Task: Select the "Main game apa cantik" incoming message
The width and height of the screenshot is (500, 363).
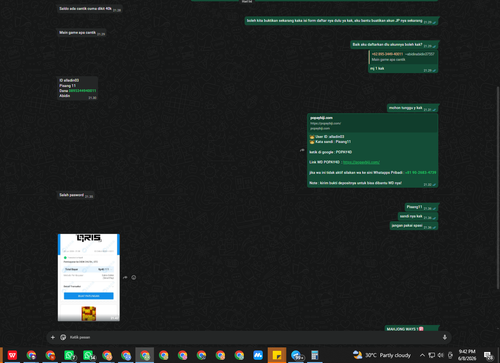Action: 82,33
